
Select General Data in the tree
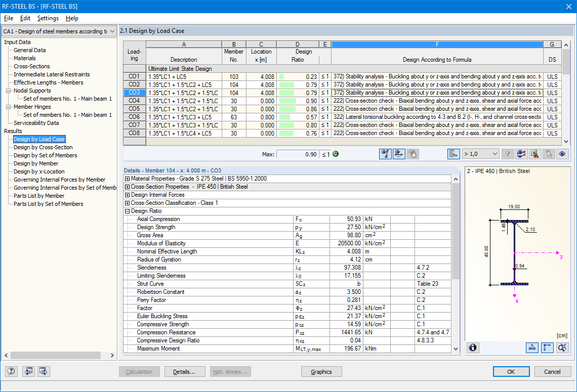[30, 50]
